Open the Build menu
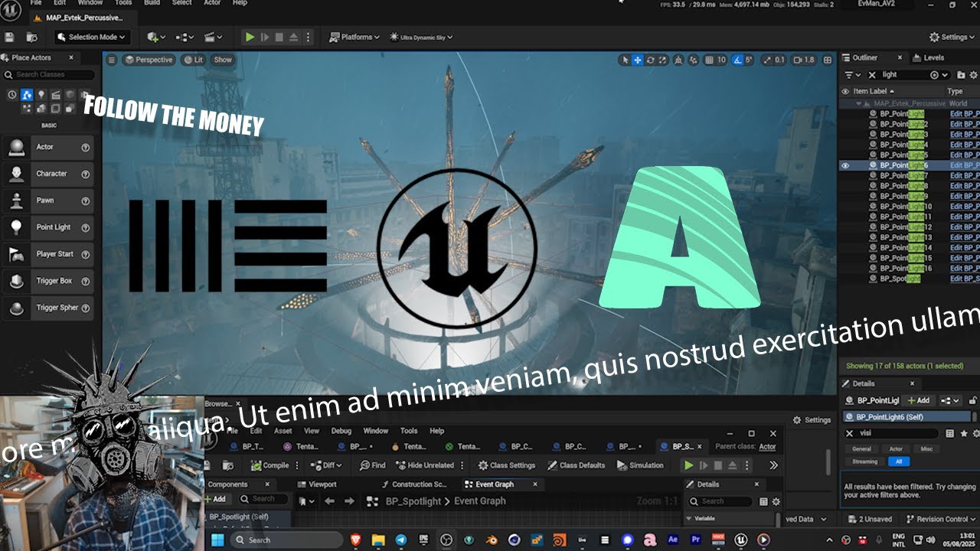This screenshot has height=551, width=980. tap(152, 3)
